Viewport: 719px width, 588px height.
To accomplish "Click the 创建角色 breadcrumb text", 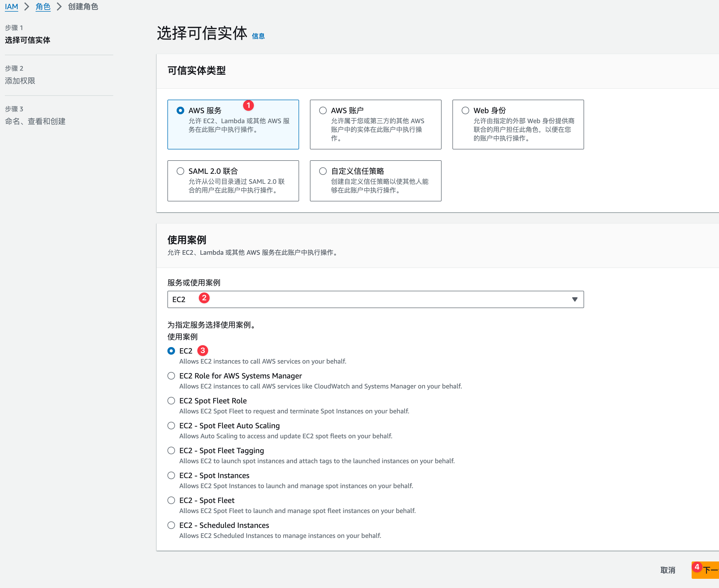I will 83,7.
